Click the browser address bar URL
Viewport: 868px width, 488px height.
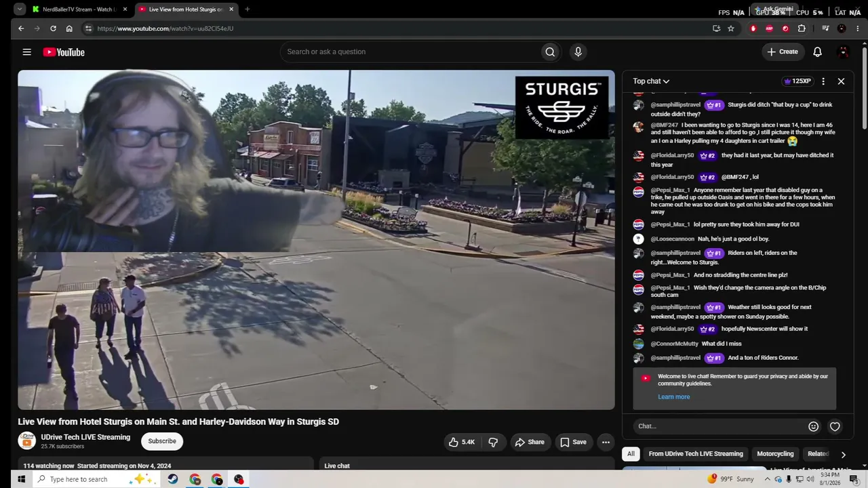coord(165,28)
